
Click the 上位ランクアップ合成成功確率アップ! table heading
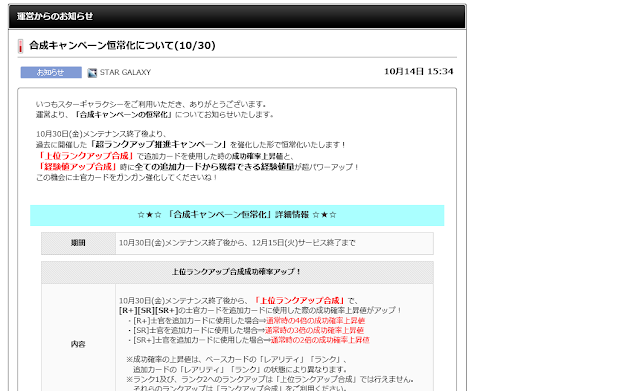(x=236, y=272)
